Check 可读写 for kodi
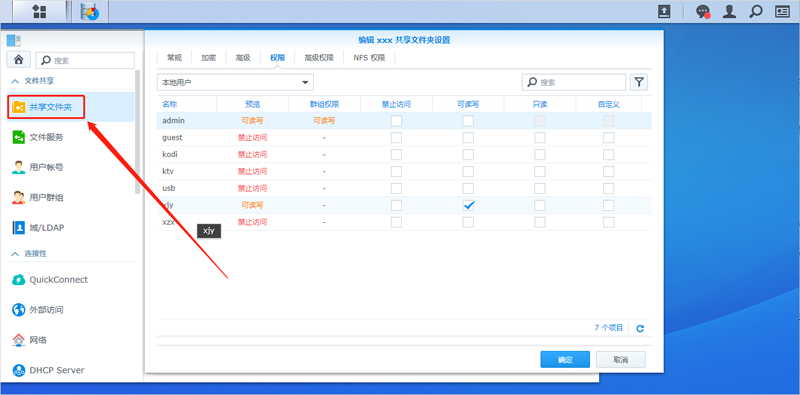 (x=468, y=155)
